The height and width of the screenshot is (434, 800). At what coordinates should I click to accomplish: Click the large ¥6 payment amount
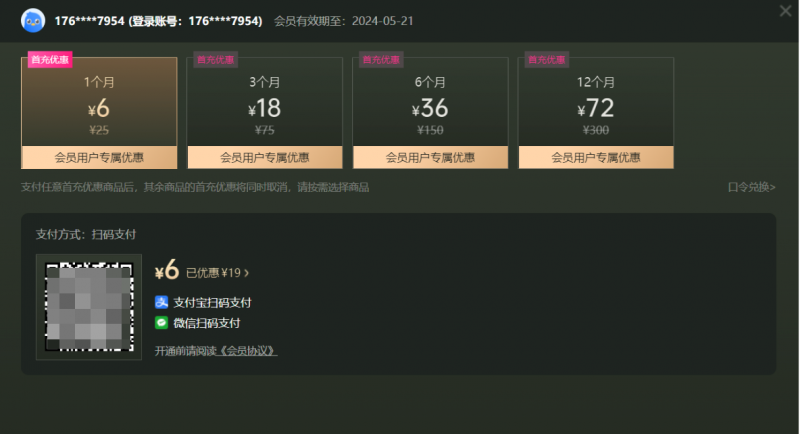click(x=167, y=270)
